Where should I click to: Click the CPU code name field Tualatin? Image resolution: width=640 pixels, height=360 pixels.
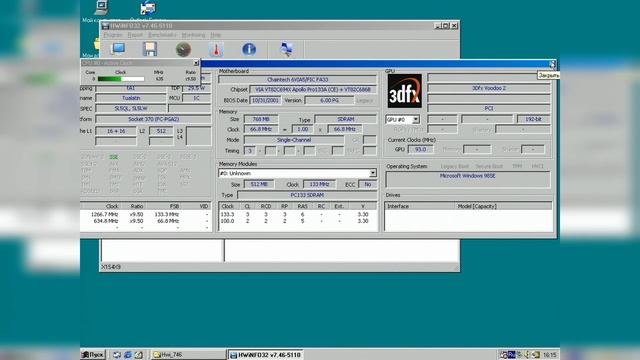tap(131, 98)
